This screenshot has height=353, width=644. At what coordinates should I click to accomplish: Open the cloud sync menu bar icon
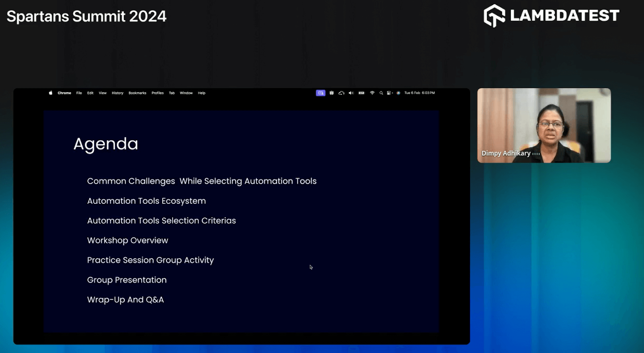(341, 93)
